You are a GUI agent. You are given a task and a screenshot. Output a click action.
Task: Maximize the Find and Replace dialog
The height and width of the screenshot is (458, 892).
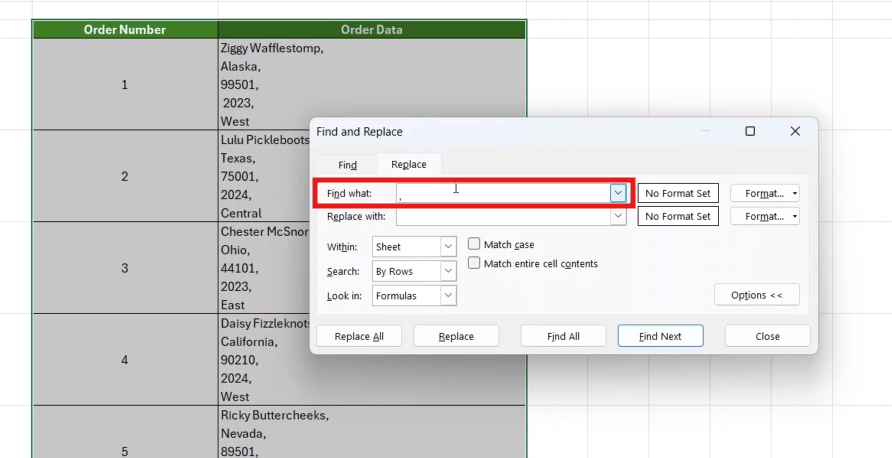[x=750, y=131]
